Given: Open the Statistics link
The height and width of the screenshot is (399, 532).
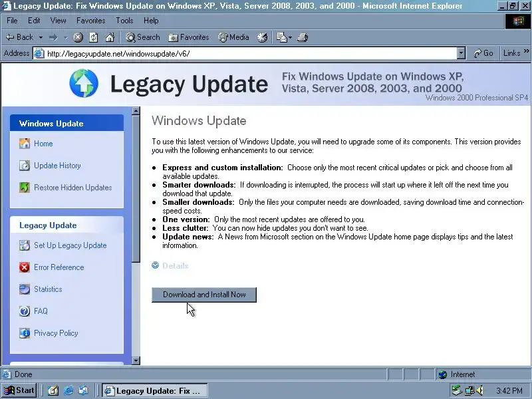Looking at the screenshot, I should pyautogui.click(x=48, y=289).
